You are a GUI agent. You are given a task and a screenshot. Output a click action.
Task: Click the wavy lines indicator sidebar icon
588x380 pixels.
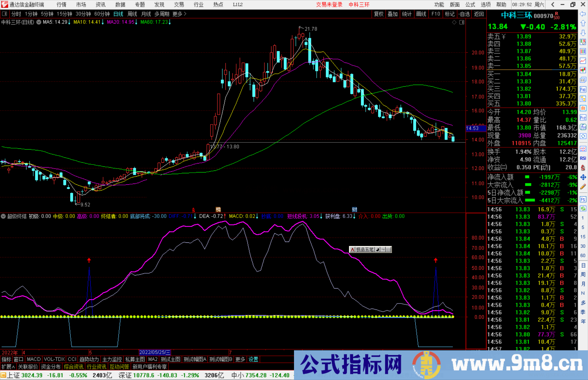click(583, 149)
